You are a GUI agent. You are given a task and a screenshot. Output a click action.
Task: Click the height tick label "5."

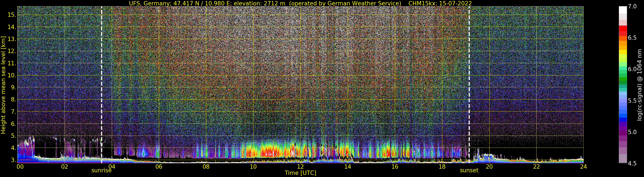(x=14, y=136)
